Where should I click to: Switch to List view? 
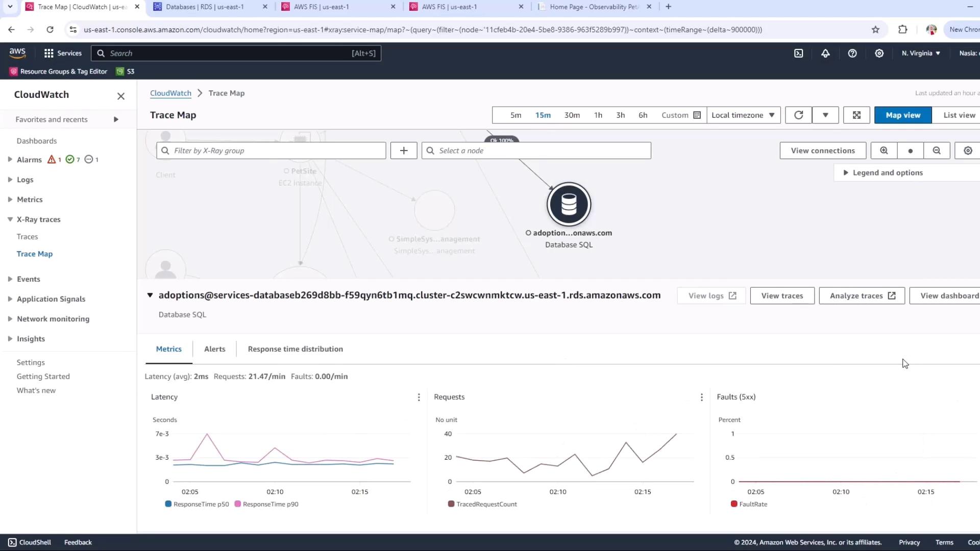pos(959,115)
